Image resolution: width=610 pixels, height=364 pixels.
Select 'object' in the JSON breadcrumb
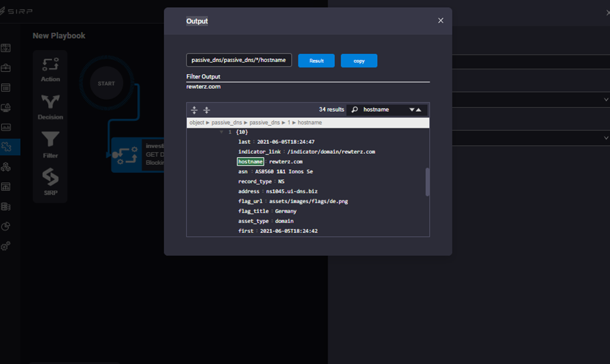tap(197, 123)
